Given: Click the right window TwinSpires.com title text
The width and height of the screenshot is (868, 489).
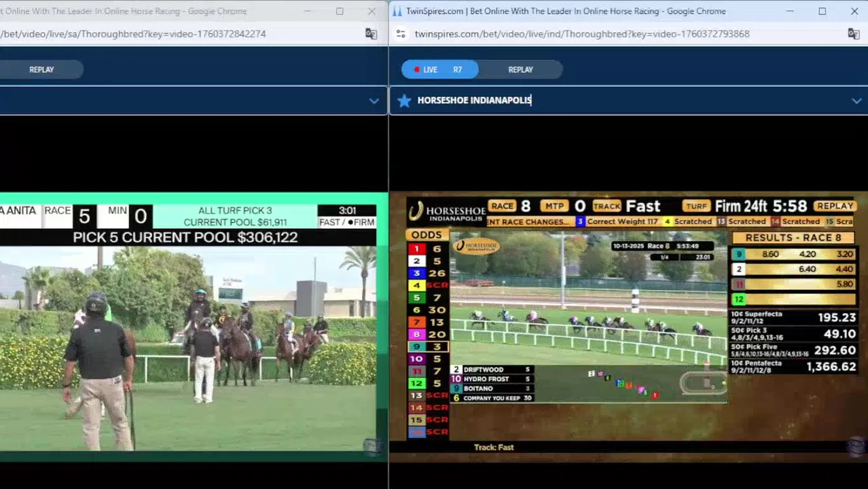Looking at the screenshot, I should (x=566, y=12).
